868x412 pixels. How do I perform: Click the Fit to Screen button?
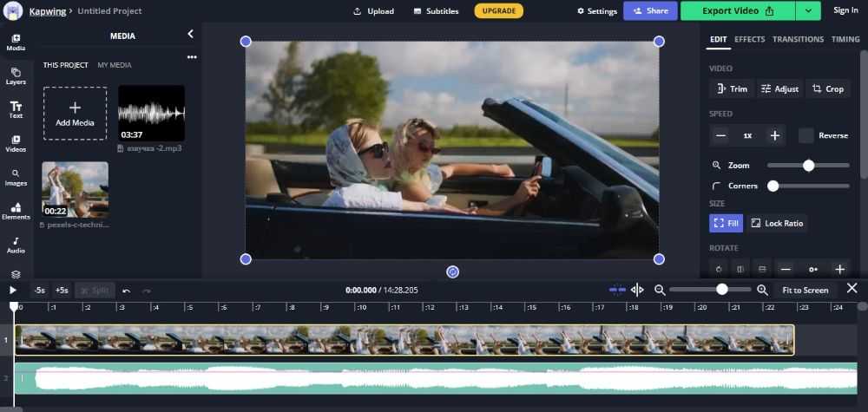pos(805,291)
